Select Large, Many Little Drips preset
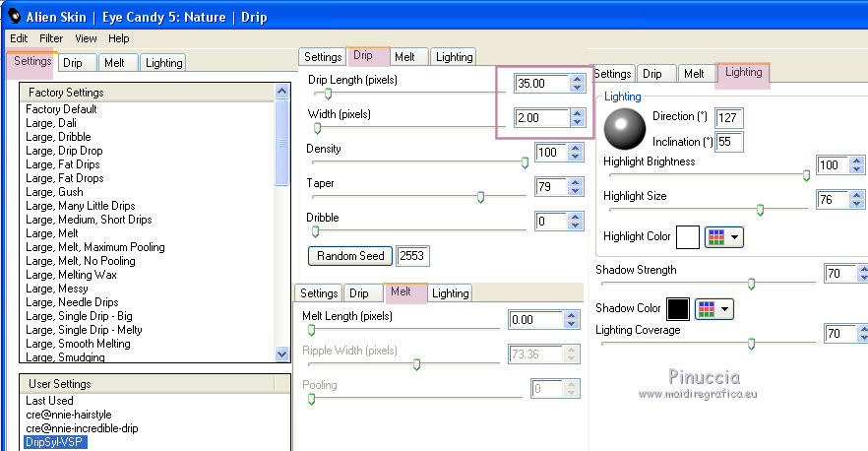The height and width of the screenshot is (451, 868). click(x=81, y=206)
